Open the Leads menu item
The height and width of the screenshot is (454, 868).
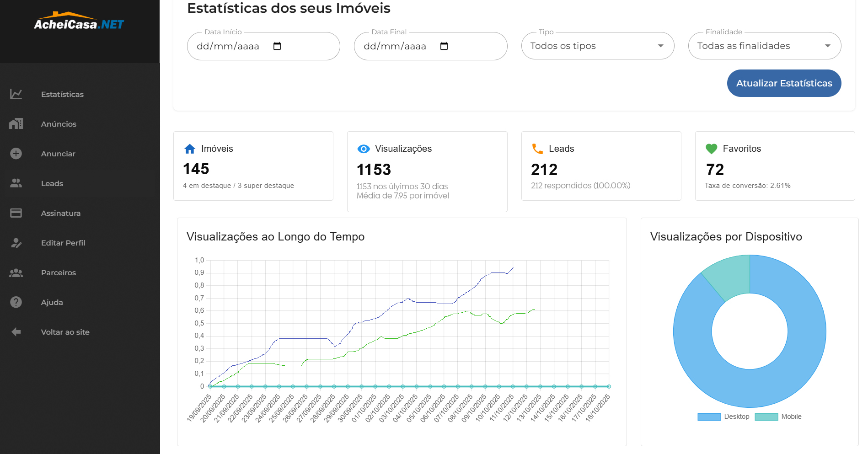[52, 183]
